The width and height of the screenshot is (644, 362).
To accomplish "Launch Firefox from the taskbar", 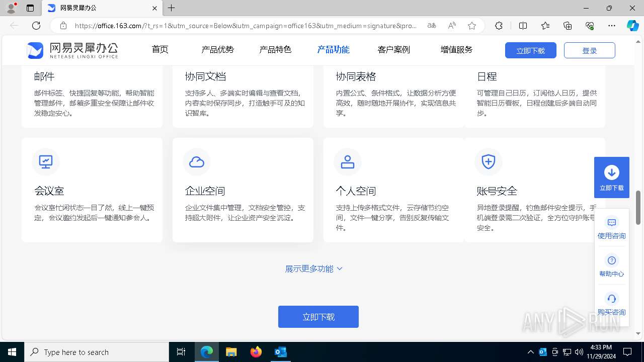I will 256,352.
